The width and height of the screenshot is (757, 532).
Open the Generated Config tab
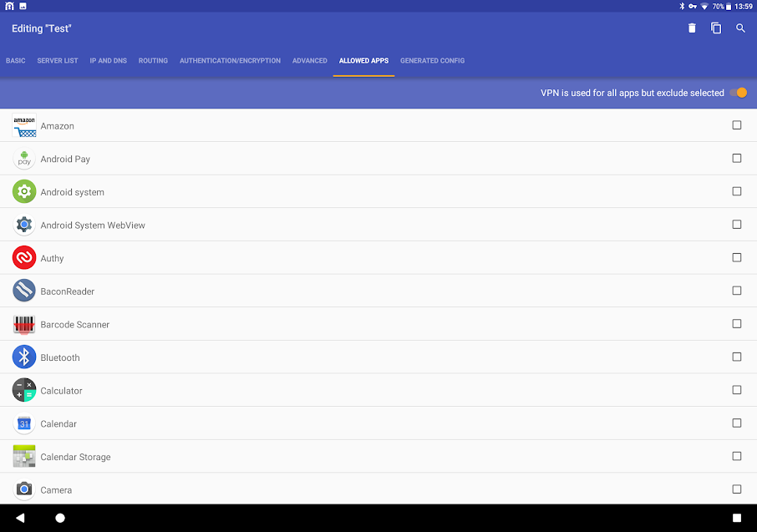[432, 61]
